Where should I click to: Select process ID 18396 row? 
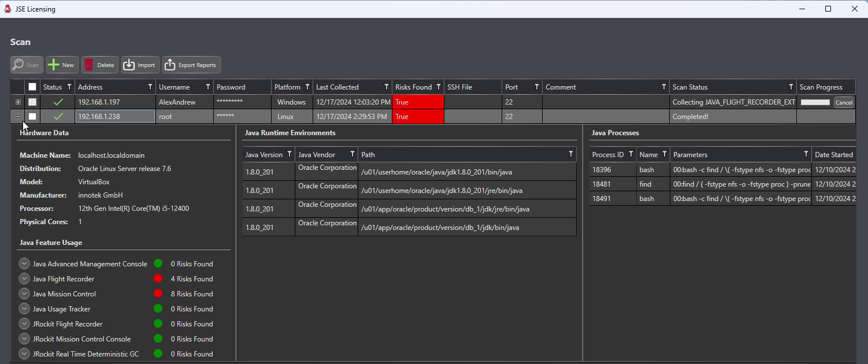coord(722,170)
